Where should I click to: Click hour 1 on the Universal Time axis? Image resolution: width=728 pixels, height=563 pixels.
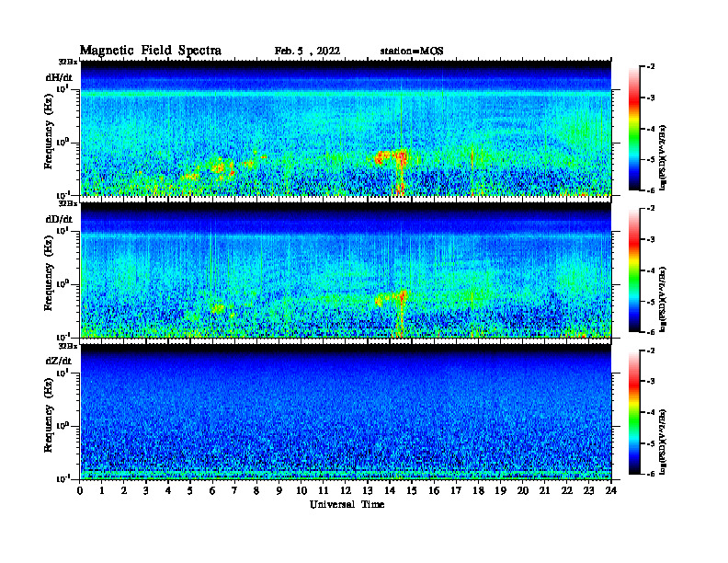click(102, 491)
